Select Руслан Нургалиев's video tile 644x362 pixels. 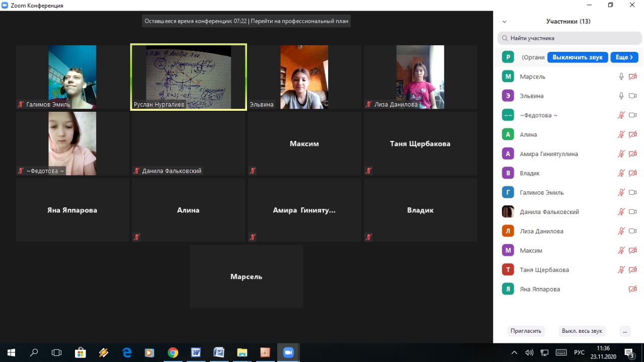[x=189, y=77]
